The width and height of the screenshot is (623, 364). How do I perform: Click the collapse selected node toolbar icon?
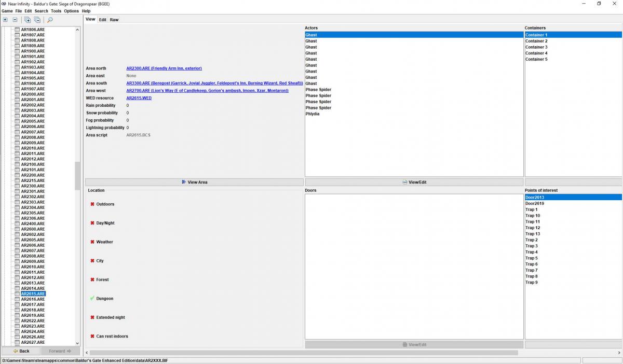click(15, 20)
